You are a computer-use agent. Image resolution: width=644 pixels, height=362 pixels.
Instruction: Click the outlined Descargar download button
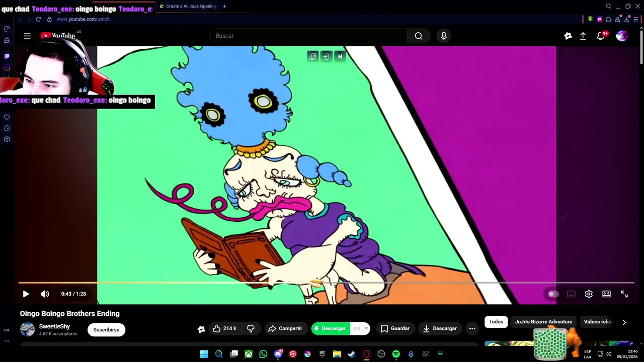coord(440,329)
